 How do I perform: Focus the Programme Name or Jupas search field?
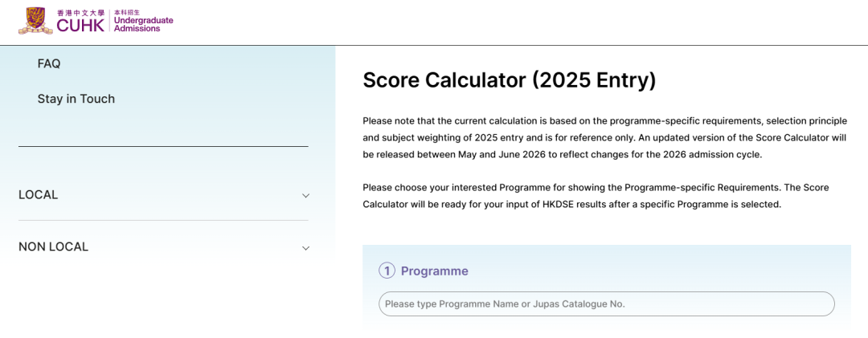tap(606, 304)
